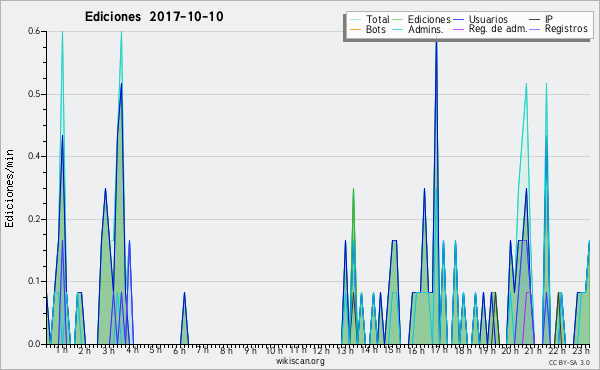600x370 pixels.
Task: Select the "Ediciones" legend entry
Action: pyautogui.click(x=429, y=19)
